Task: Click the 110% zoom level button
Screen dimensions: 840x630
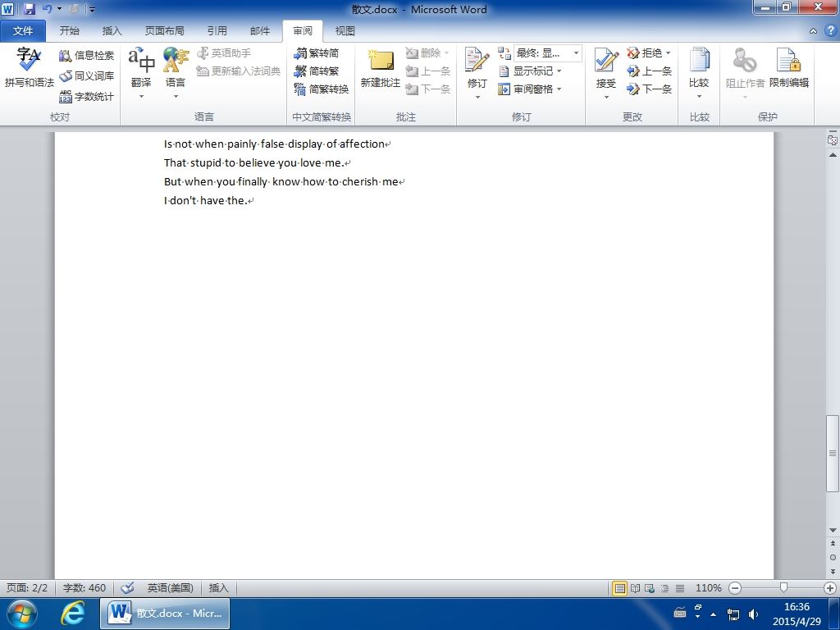Action: pyautogui.click(x=708, y=587)
